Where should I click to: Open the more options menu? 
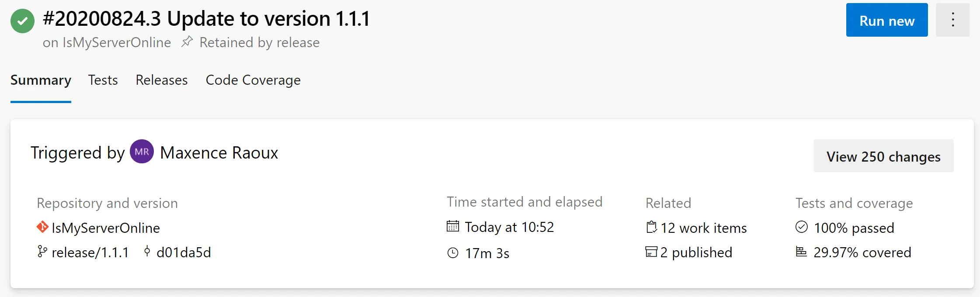click(952, 20)
